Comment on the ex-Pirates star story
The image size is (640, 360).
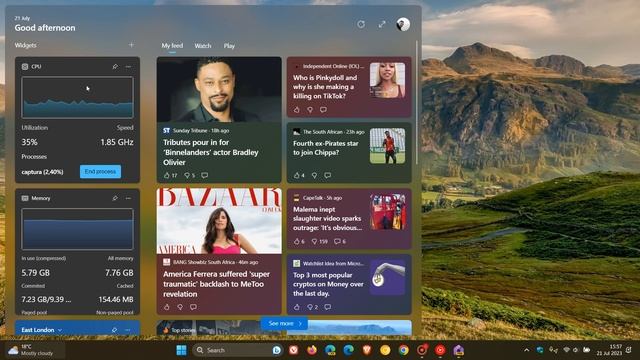[x=327, y=176]
